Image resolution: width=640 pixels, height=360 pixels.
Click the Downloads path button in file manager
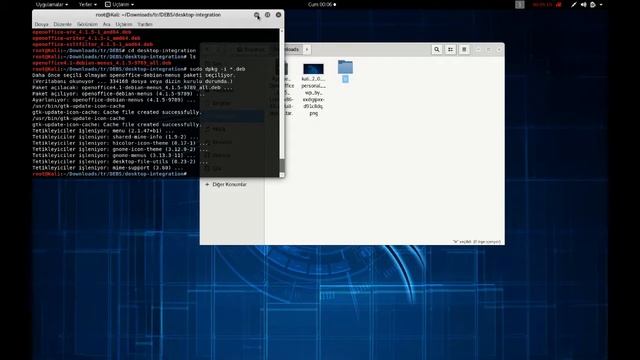[x=293, y=49]
